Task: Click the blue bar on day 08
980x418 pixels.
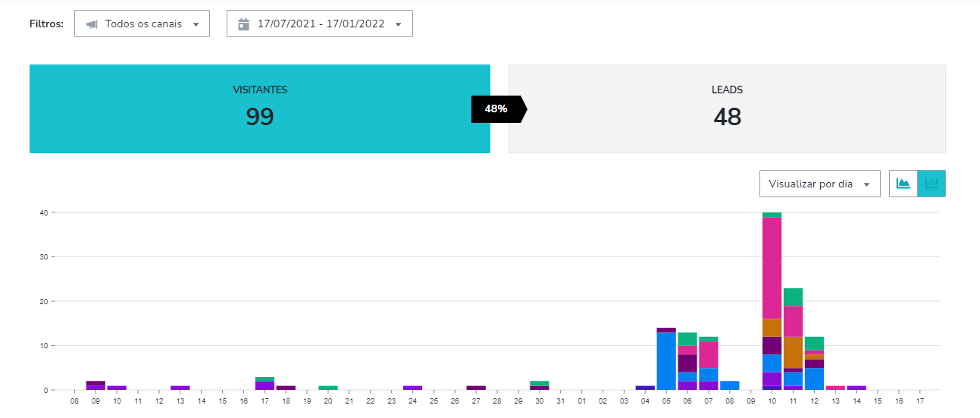Action: (x=729, y=385)
